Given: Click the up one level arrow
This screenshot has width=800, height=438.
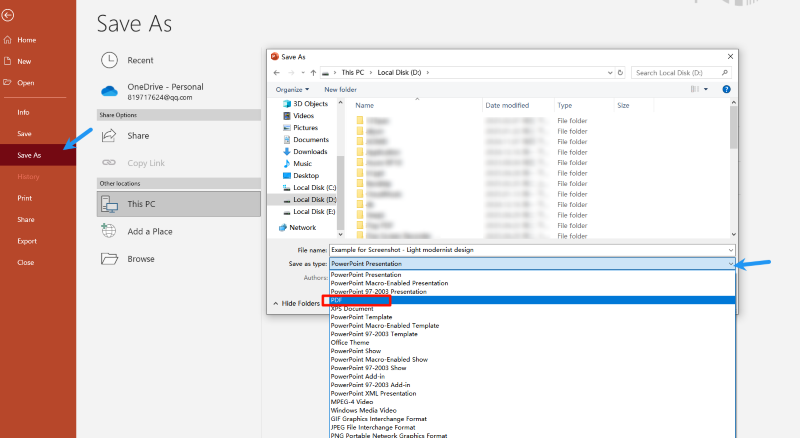Looking at the screenshot, I should [x=313, y=73].
